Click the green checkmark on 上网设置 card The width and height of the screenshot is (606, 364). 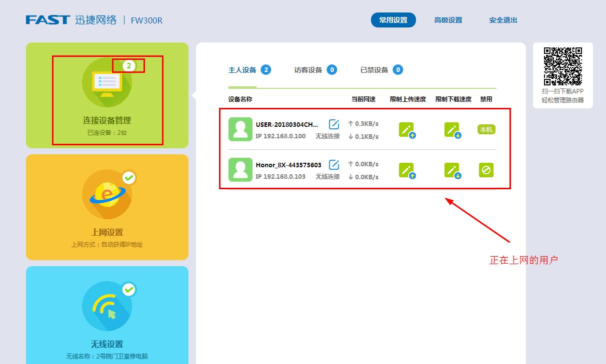(128, 178)
